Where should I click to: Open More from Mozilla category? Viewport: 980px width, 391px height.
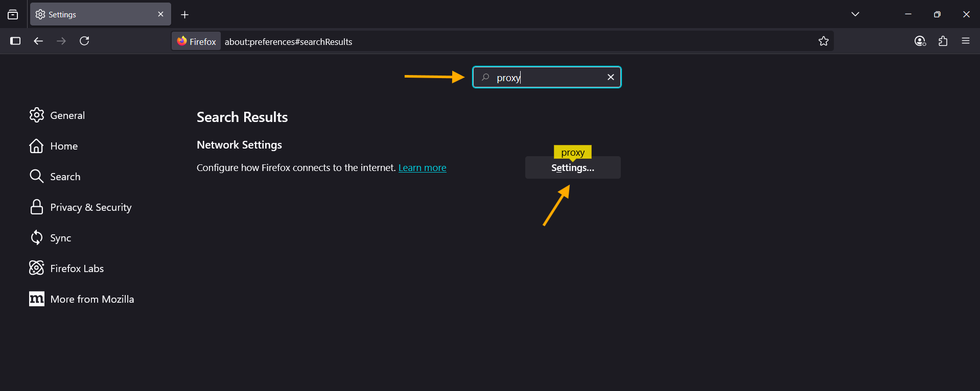(82, 299)
